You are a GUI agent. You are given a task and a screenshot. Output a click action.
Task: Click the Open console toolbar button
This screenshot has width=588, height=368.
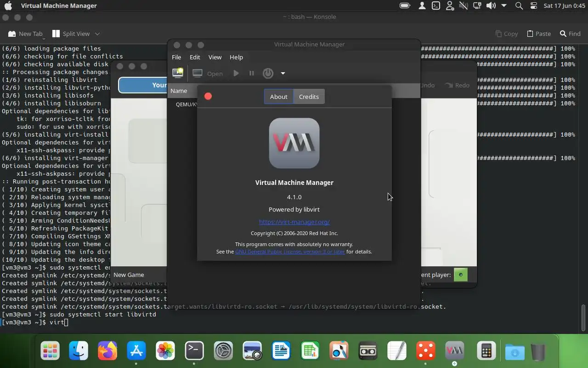pyautogui.click(x=208, y=73)
